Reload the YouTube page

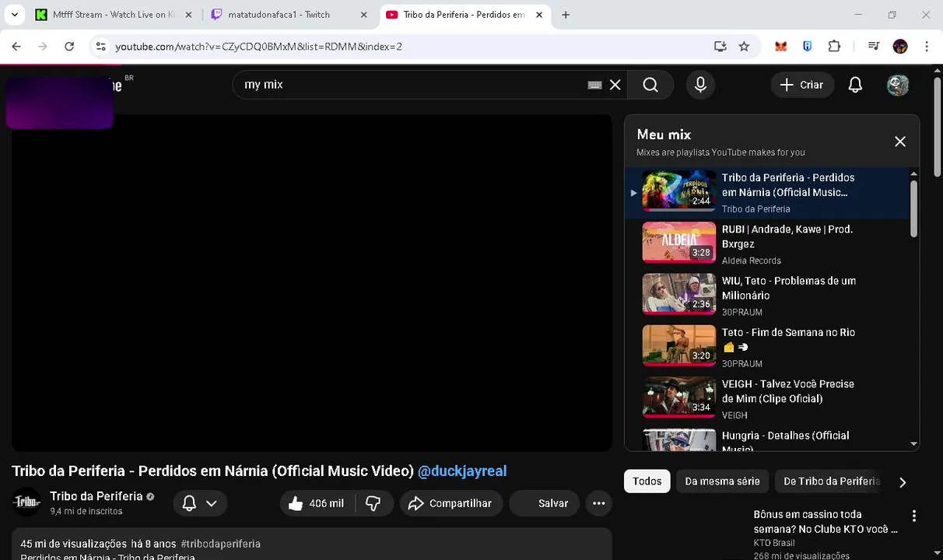point(69,47)
